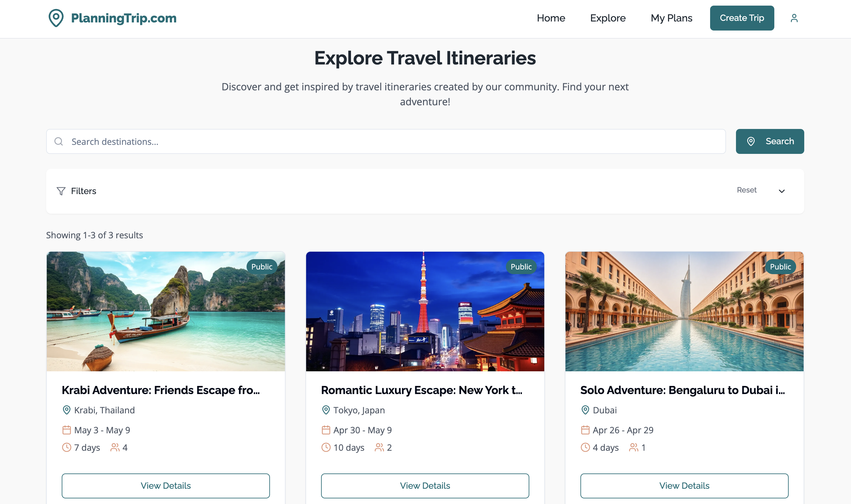This screenshot has width=851, height=504.
Task: View details of Krabi Adventure trip
Action: coord(166,486)
